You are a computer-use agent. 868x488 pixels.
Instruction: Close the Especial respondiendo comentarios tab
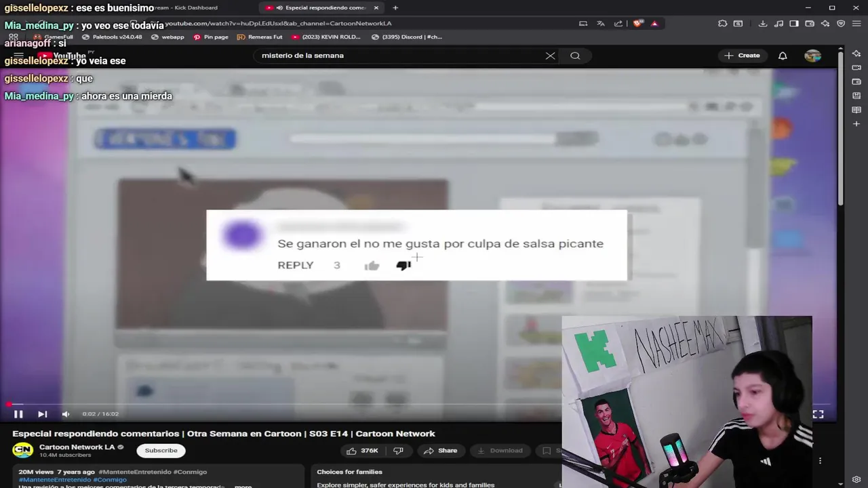[x=376, y=7]
